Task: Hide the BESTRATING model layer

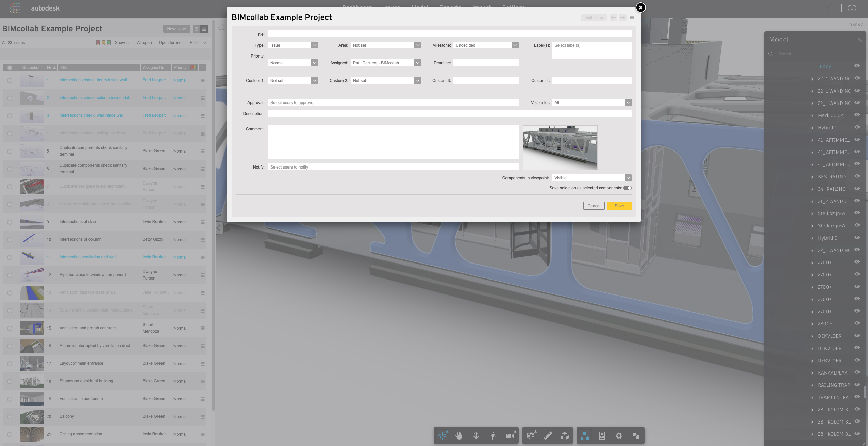Action: pos(857,176)
